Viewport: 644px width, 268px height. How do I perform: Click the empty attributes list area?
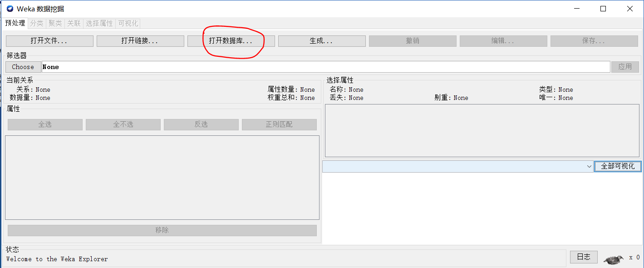coord(162,178)
